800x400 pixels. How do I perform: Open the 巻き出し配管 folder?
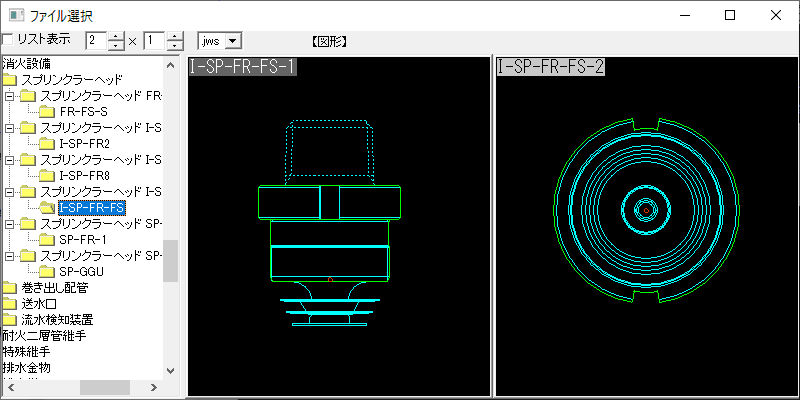(54, 288)
